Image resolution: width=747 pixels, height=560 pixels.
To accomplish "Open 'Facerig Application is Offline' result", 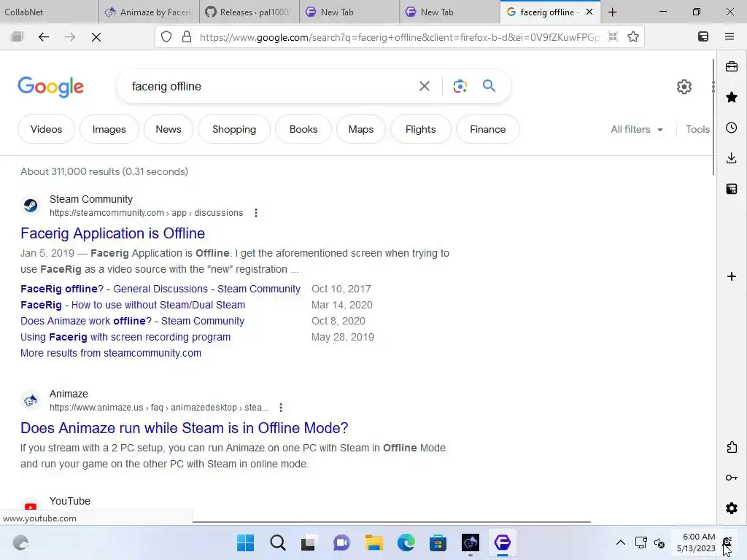I will coord(112,233).
